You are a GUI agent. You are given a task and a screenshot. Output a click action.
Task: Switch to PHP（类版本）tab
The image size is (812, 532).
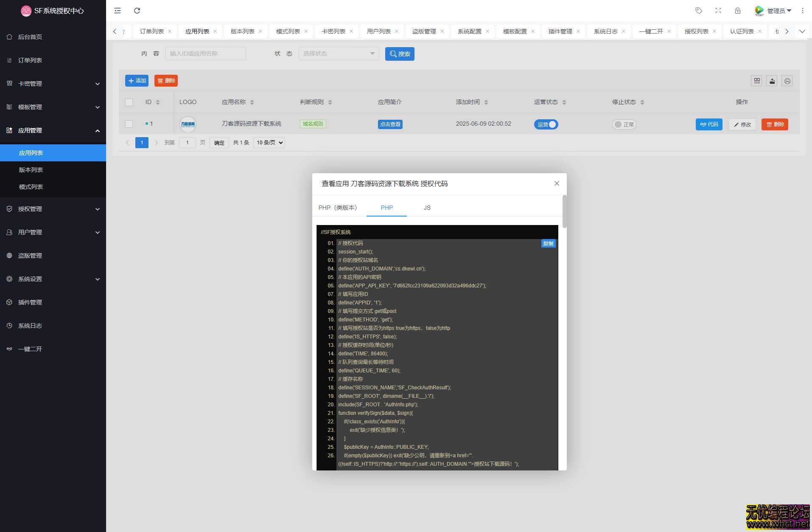338,208
